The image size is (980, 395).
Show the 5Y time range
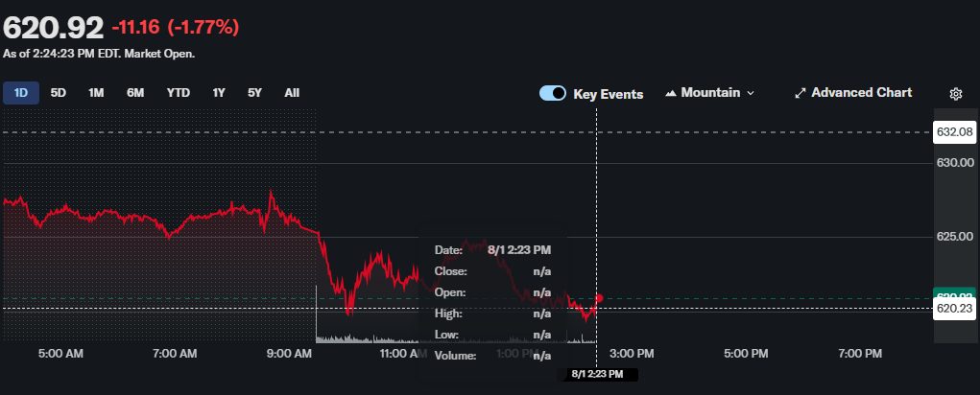(254, 93)
